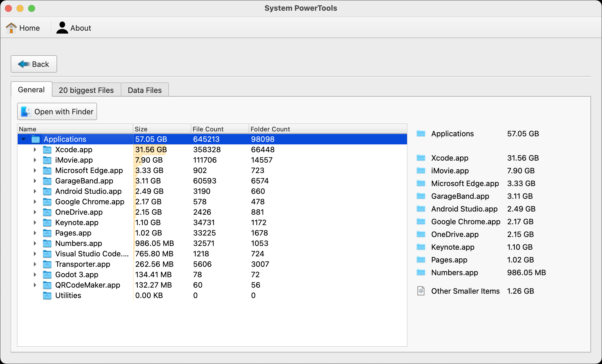Expand GarageBand.app tree row
This screenshot has width=602, height=364.
(35, 181)
